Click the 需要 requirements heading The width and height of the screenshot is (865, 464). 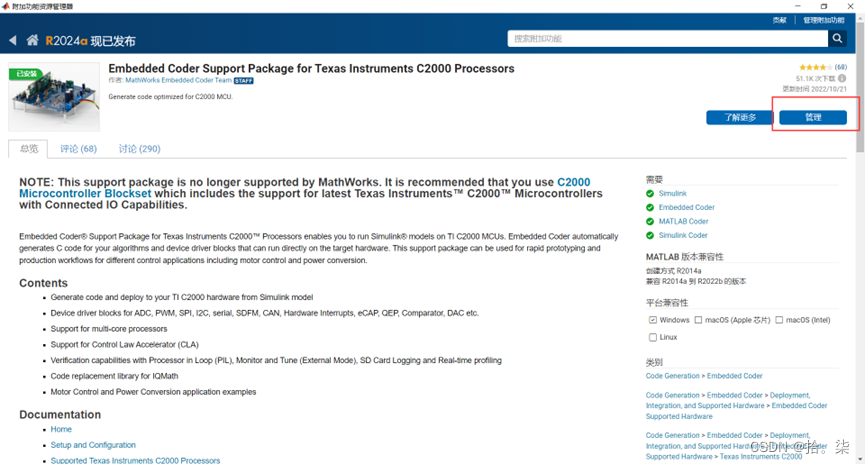[654, 180]
